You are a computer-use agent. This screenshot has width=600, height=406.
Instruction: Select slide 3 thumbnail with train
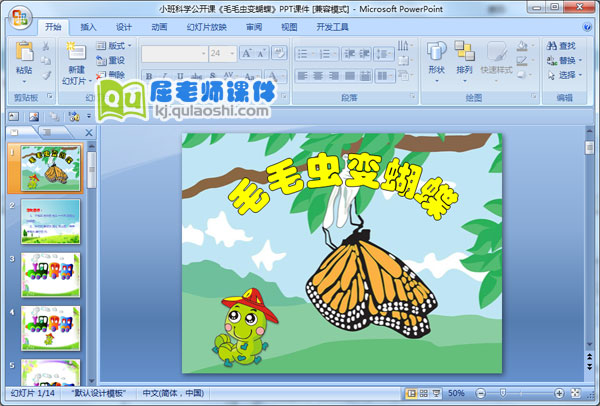[51, 275]
